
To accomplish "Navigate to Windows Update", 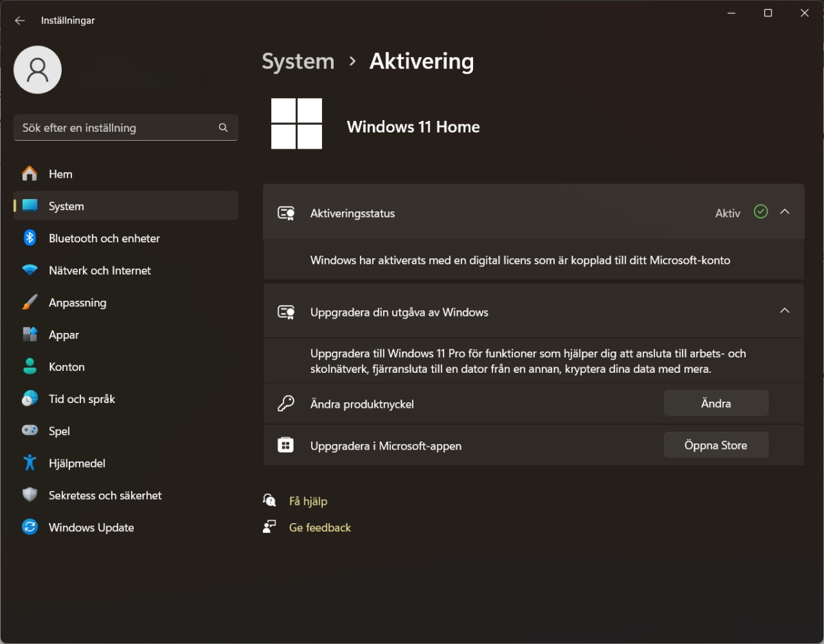I will pyautogui.click(x=126, y=527).
